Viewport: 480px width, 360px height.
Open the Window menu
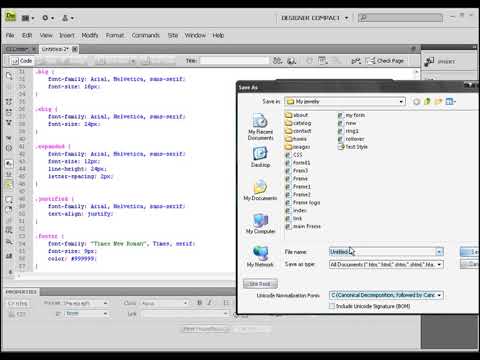point(195,35)
